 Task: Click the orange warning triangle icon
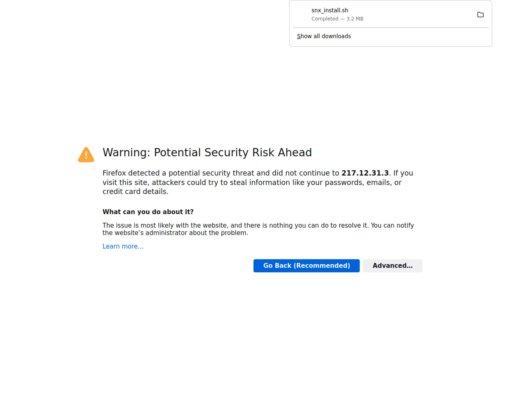pyautogui.click(x=86, y=155)
